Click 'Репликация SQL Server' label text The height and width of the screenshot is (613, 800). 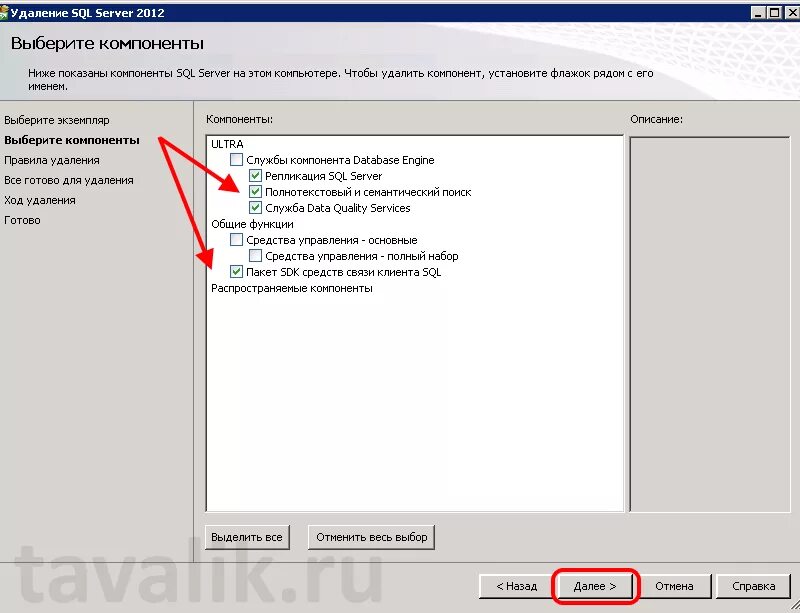pyautogui.click(x=323, y=176)
